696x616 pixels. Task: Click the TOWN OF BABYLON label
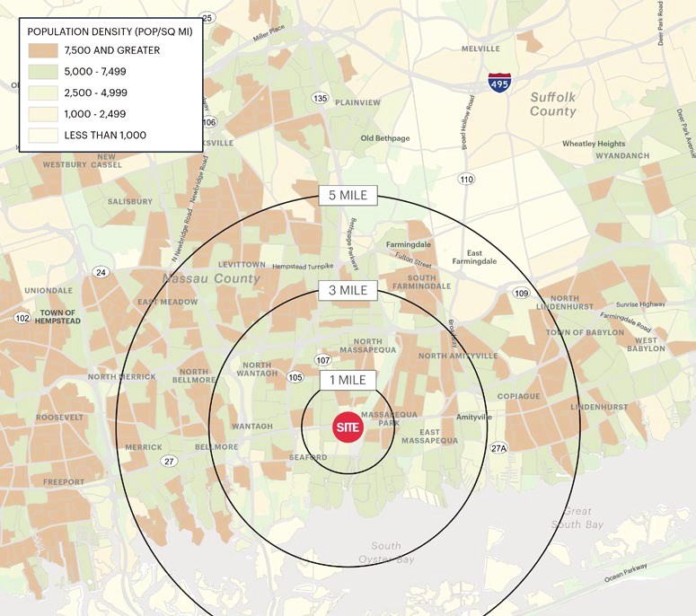coord(585,332)
